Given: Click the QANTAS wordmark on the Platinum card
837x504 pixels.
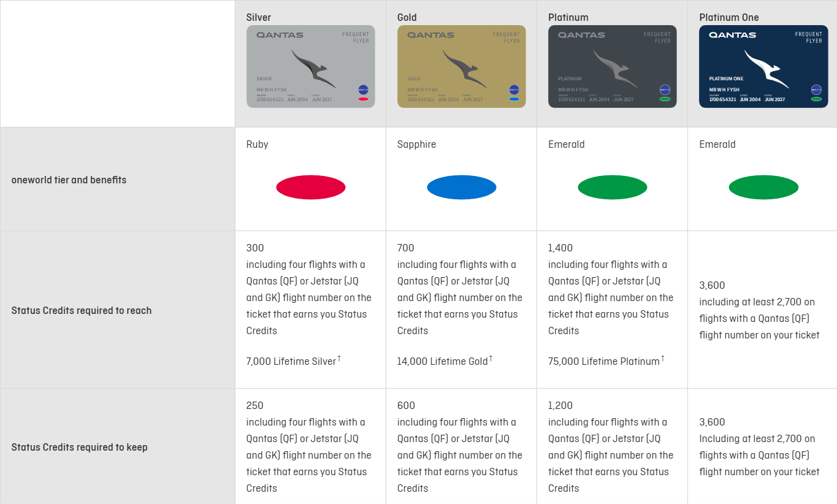Looking at the screenshot, I should (x=581, y=35).
